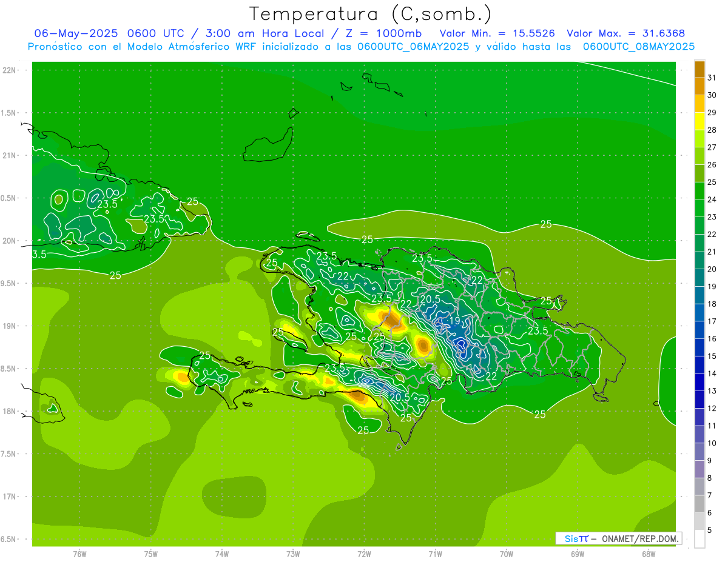Click the 28 label on the color scale
This screenshot has height=562, width=728.
[712, 130]
